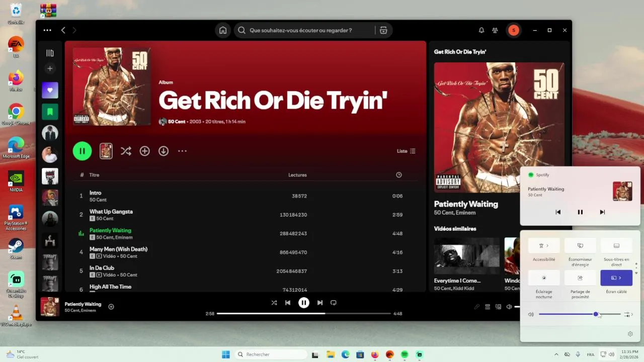
Task: Adjust the Windows volume slider
Action: pyautogui.click(x=580, y=314)
